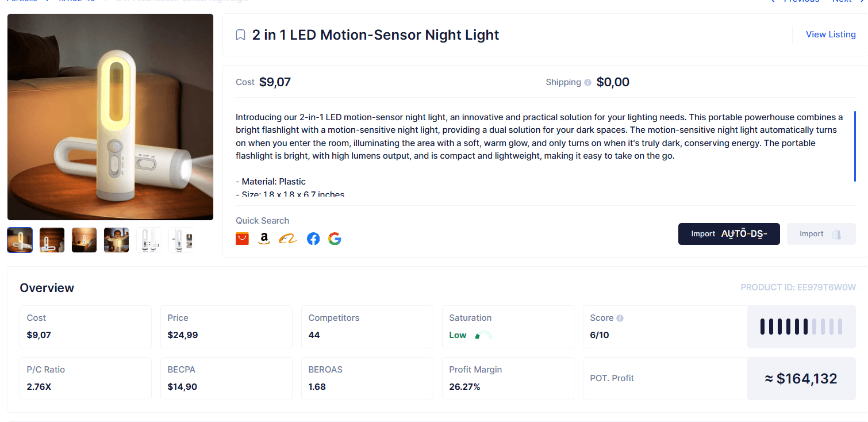Search product on Google icon
Viewport: 868px width, 422px height.
(335, 239)
